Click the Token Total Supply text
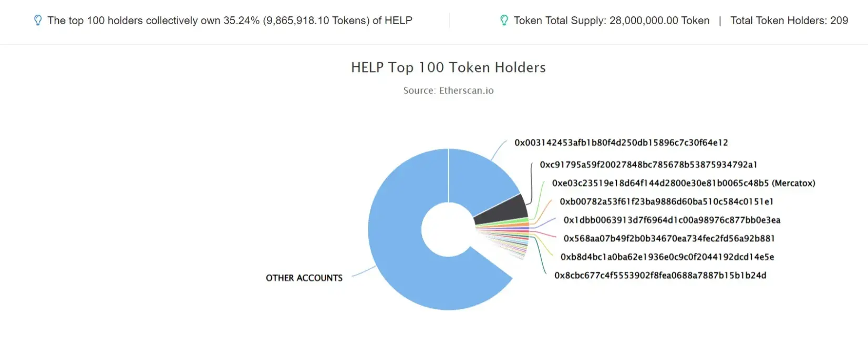 (612, 21)
